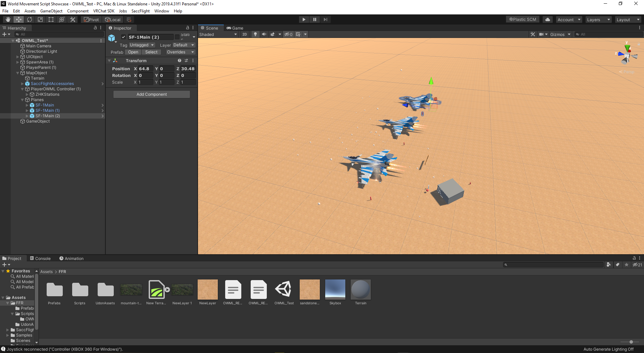Open scene component tools icon
This screenshot has width=644, height=353.
(533, 34)
